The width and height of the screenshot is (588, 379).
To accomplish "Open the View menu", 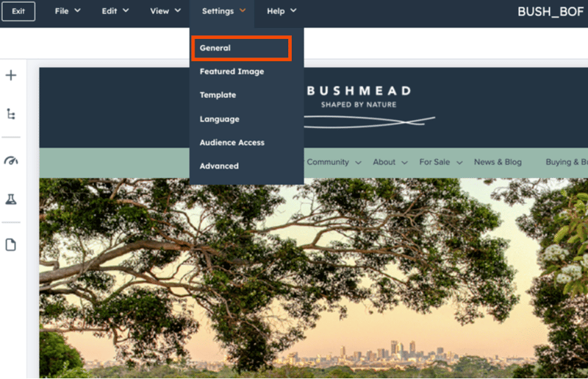I will (165, 11).
